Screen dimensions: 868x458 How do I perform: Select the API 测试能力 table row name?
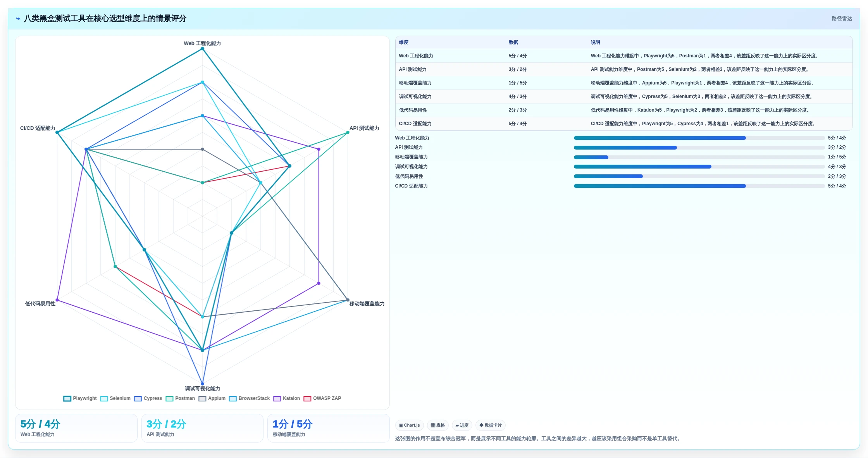tap(413, 69)
